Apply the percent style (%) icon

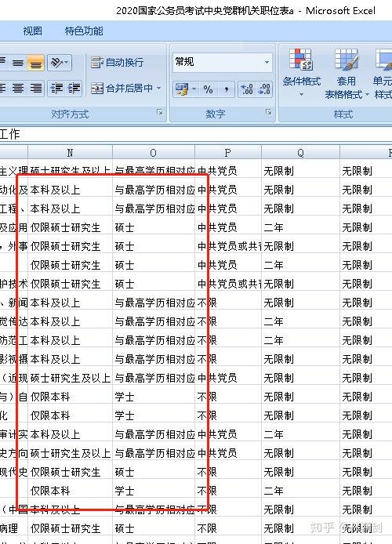[x=208, y=90]
